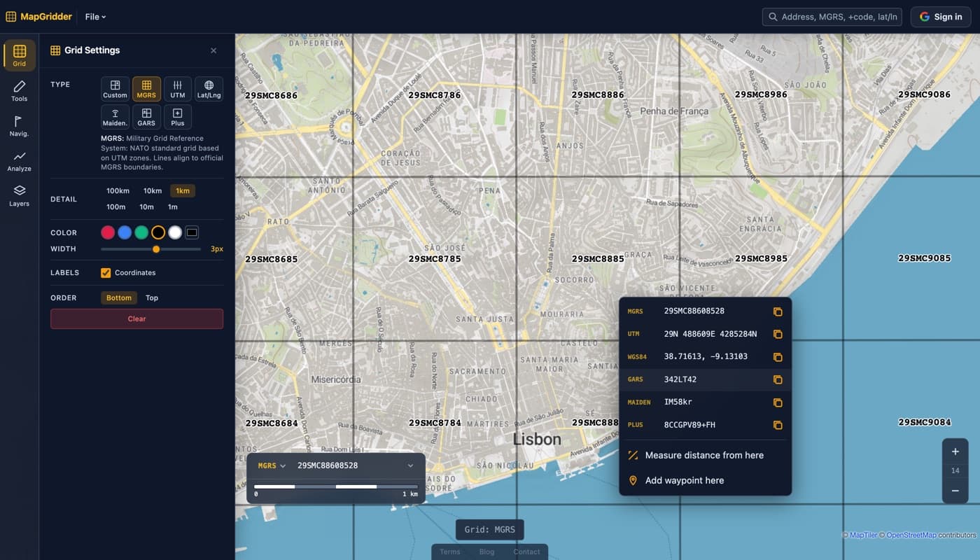
Task: Select the MGRS grid type
Action: (x=146, y=89)
